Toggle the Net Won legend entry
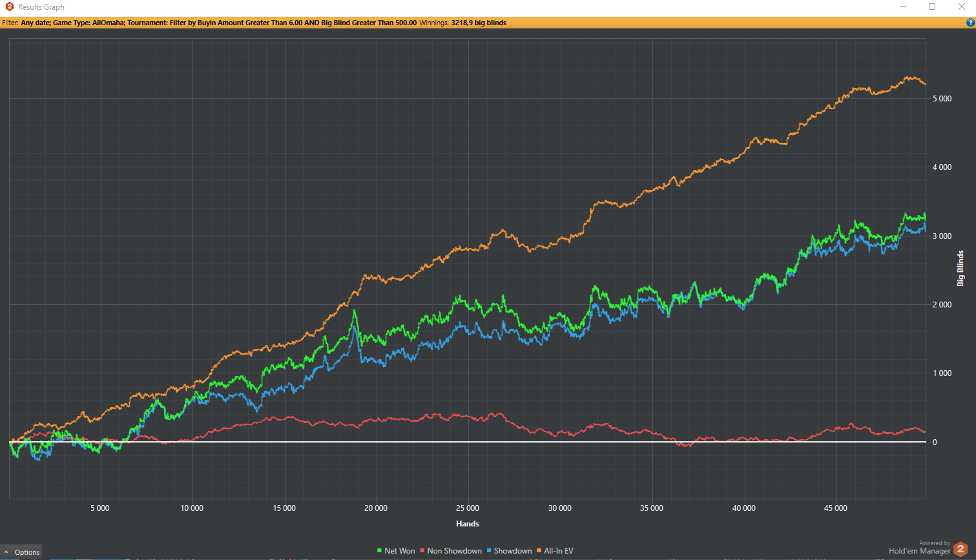The height and width of the screenshot is (560, 976). (396, 551)
